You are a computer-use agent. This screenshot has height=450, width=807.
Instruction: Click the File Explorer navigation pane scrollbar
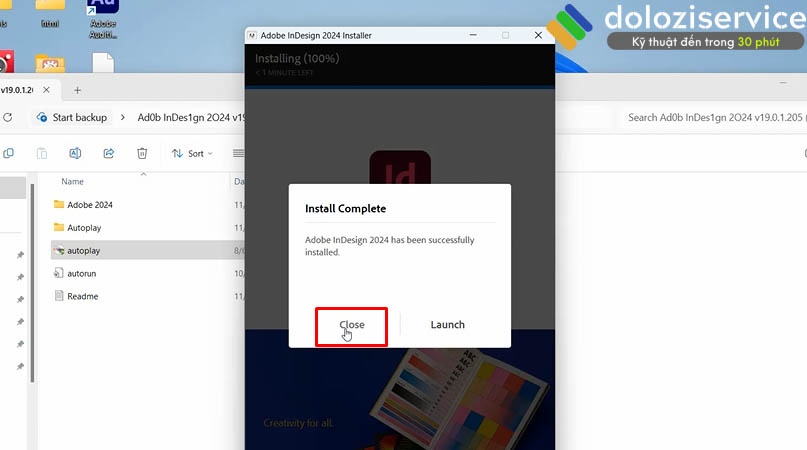click(32, 283)
